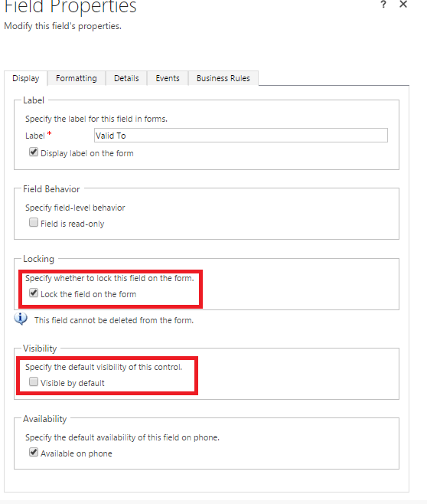
Task: Open help with the question mark icon
Action: (383, 4)
